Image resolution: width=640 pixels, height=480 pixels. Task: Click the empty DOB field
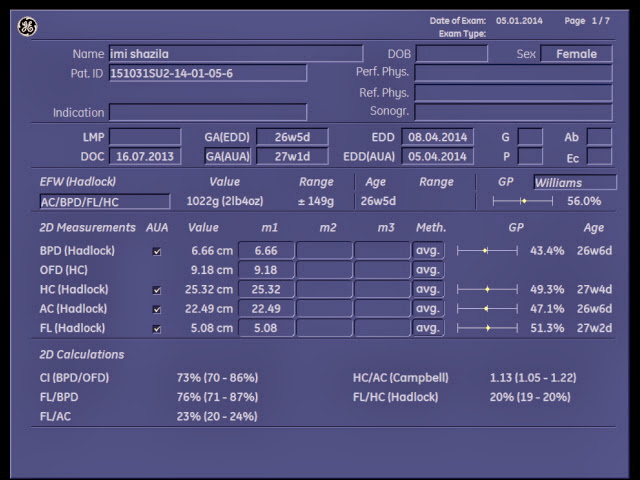pos(451,53)
